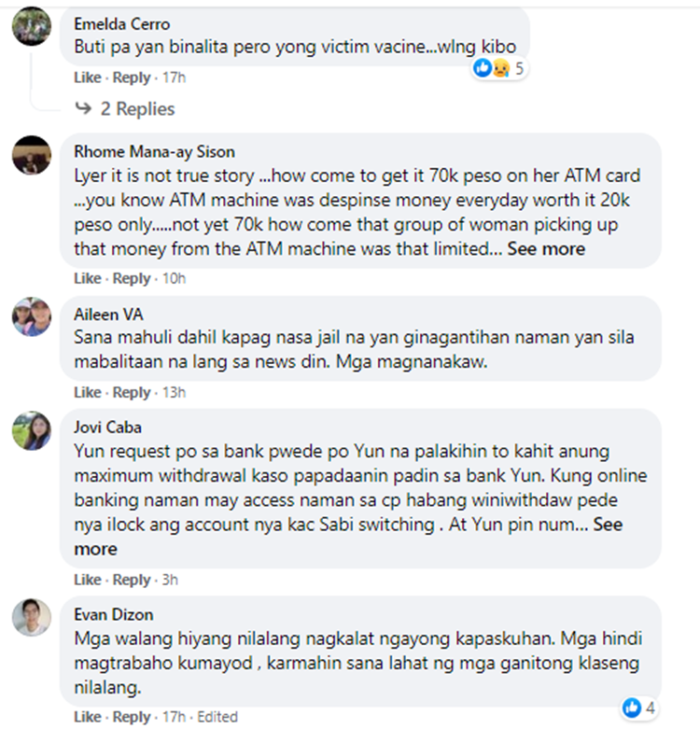Viewport: 700px width, 729px height.
Task: Open Emelda Cerro's profile picture
Action: [32, 26]
